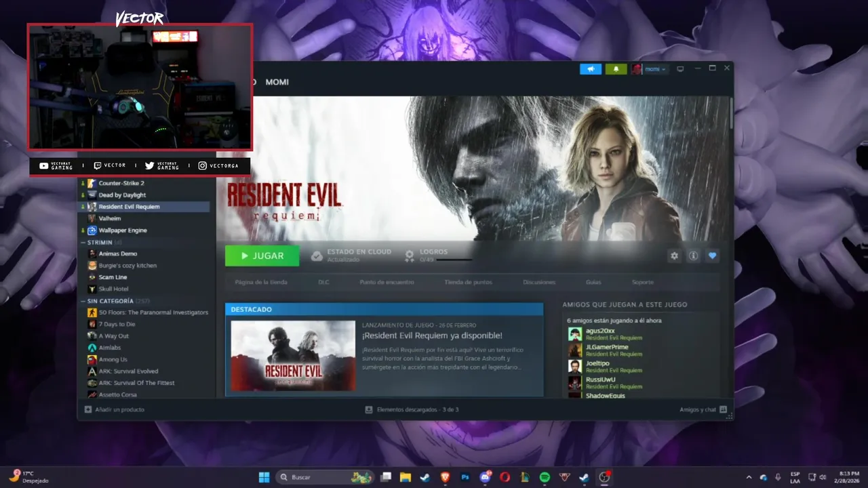Image resolution: width=868 pixels, height=488 pixels.
Task: Collapse the STRIMIN category
Action: click(x=83, y=242)
